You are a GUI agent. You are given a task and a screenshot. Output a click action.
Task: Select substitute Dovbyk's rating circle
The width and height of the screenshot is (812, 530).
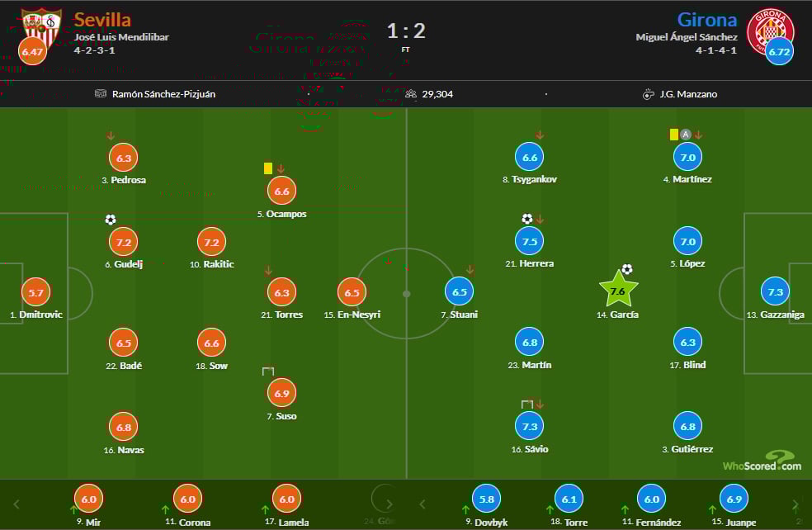tap(486, 499)
